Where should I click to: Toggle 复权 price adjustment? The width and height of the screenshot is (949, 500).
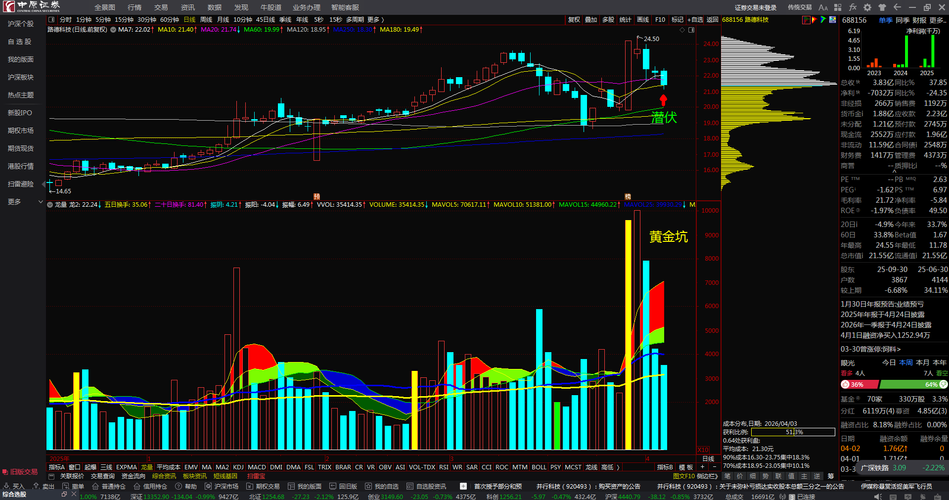pos(574,20)
